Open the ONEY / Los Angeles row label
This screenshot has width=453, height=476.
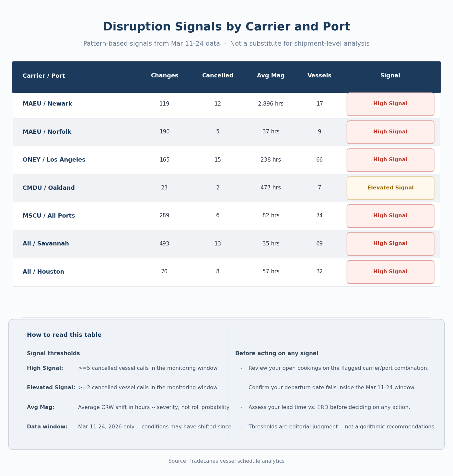54,160
